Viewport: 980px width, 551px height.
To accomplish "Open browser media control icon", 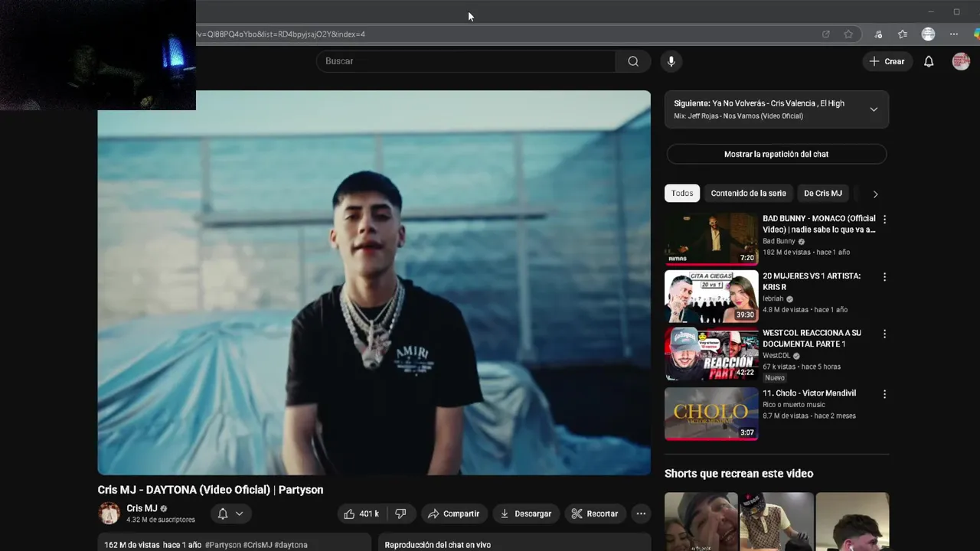I will pos(878,34).
